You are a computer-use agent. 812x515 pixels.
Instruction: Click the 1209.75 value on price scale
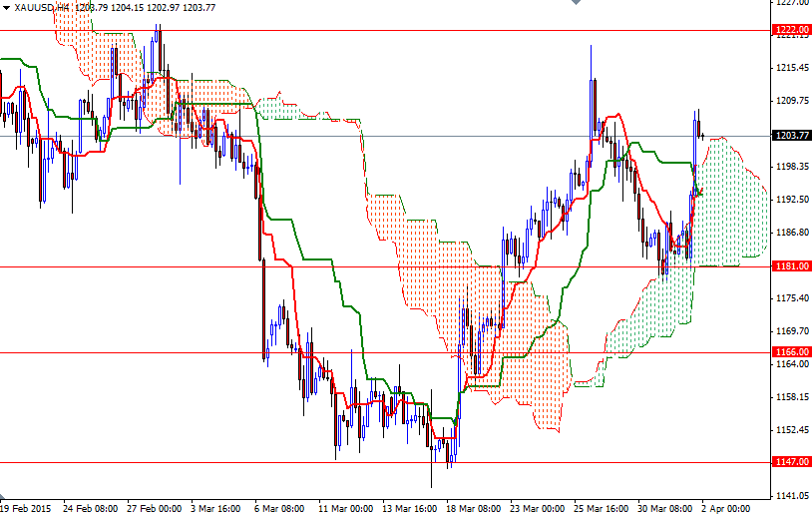(791, 101)
